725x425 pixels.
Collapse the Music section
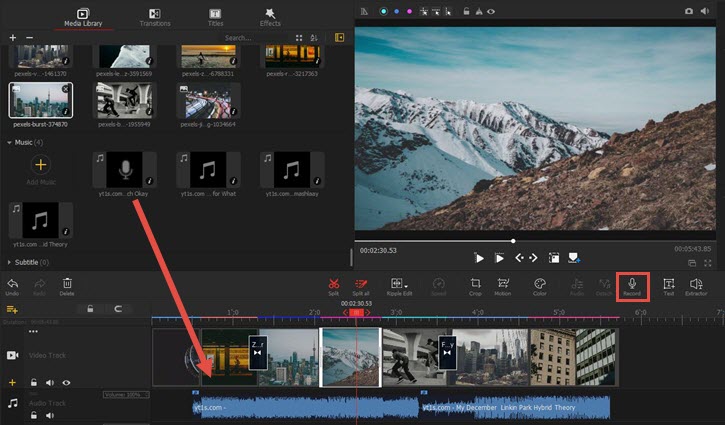(x=10, y=143)
